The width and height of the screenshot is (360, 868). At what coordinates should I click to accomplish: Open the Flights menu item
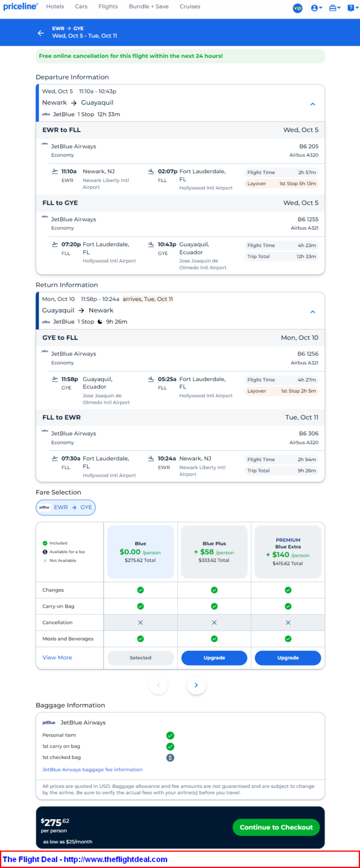pyautogui.click(x=108, y=7)
